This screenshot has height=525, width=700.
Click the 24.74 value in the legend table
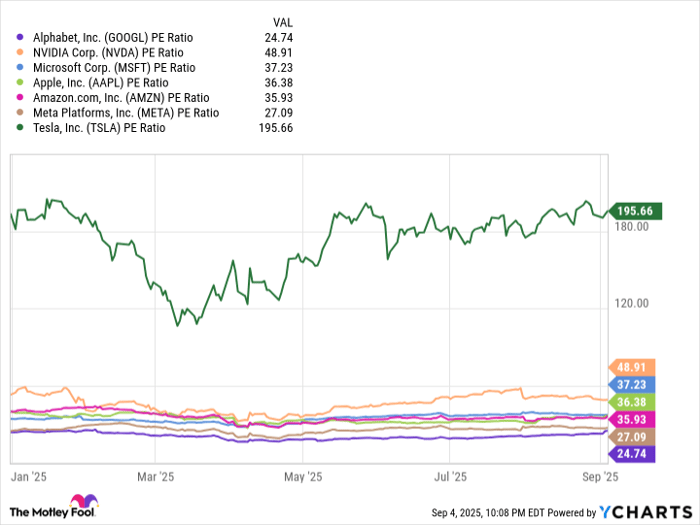pos(279,38)
